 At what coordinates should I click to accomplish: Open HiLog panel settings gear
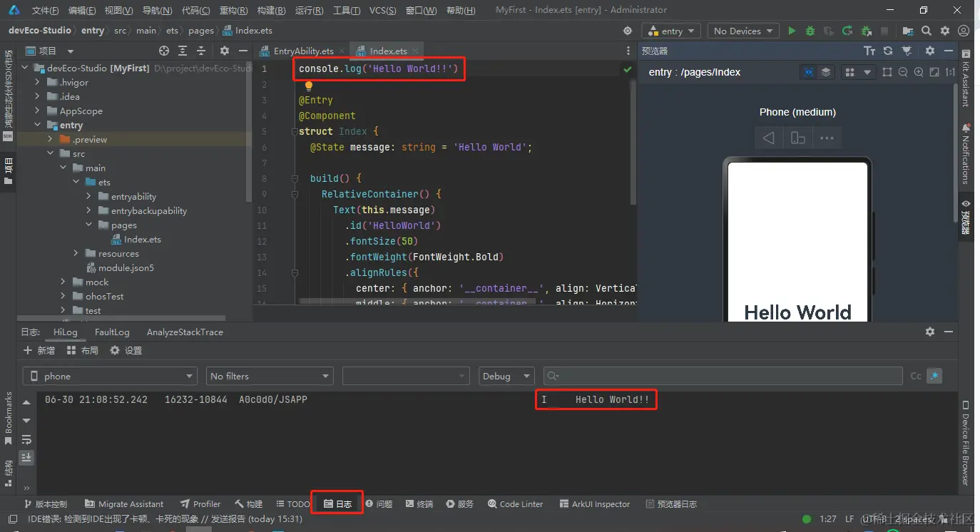[930, 332]
